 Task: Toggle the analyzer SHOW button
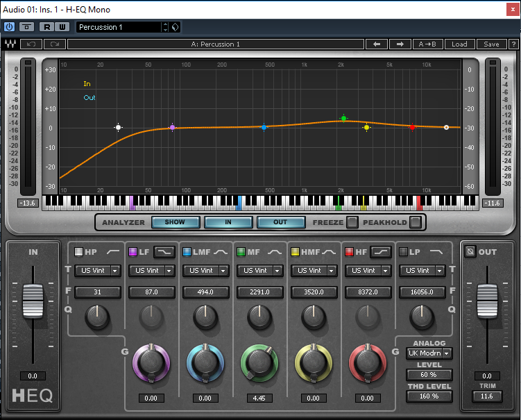[x=175, y=222]
